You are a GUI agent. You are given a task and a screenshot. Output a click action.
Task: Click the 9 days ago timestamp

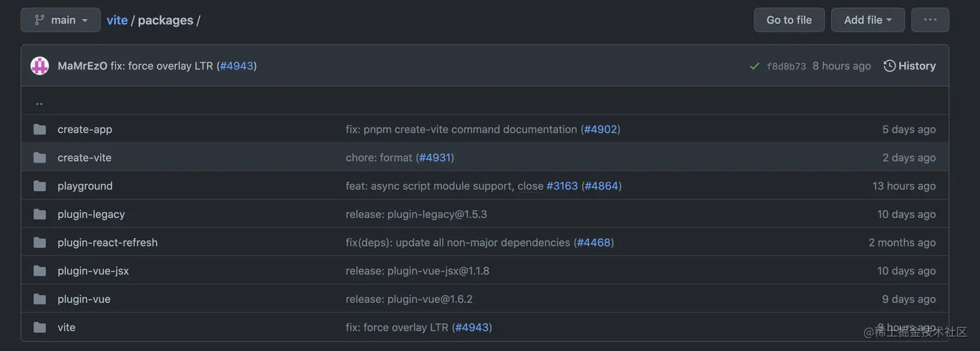909,299
